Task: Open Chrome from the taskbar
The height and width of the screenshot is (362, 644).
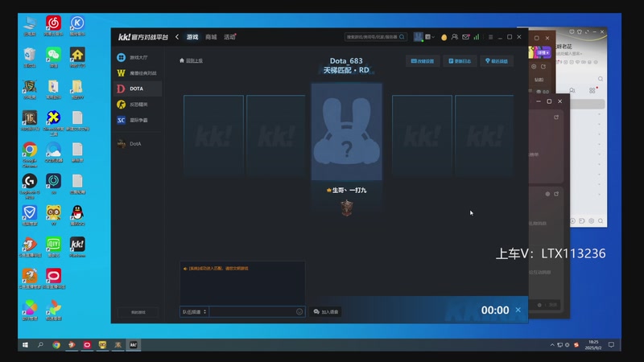Action: pos(56,345)
